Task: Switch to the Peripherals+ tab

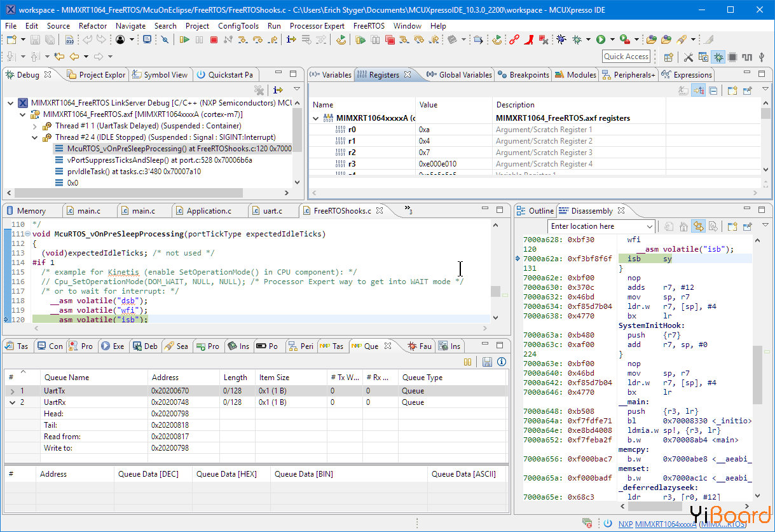Action: 629,74
